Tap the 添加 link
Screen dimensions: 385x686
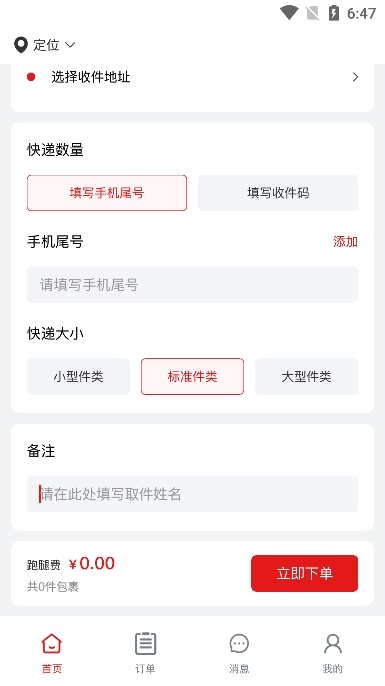[345, 242]
